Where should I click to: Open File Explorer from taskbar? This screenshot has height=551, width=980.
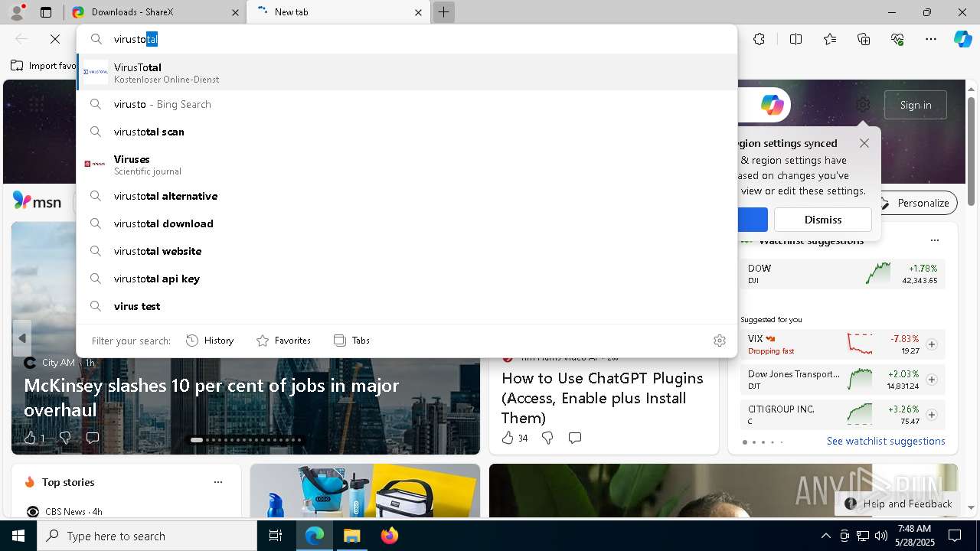[351, 536]
